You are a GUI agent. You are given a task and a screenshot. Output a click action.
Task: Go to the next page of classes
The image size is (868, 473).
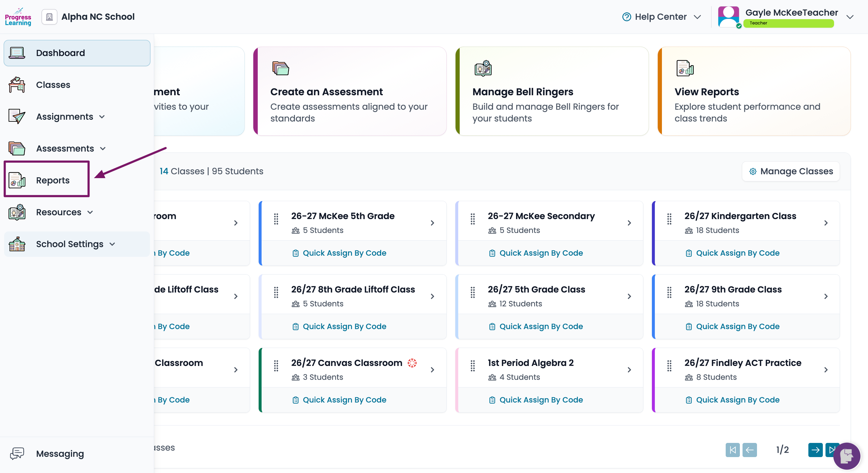click(x=815, y=450)
